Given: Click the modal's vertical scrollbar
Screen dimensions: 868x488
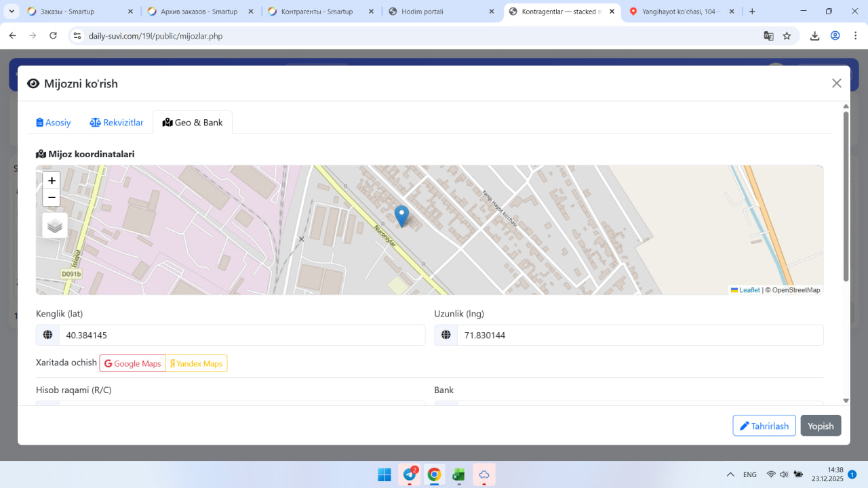Looking at the screenshot, I should click(x=846, y=197).
